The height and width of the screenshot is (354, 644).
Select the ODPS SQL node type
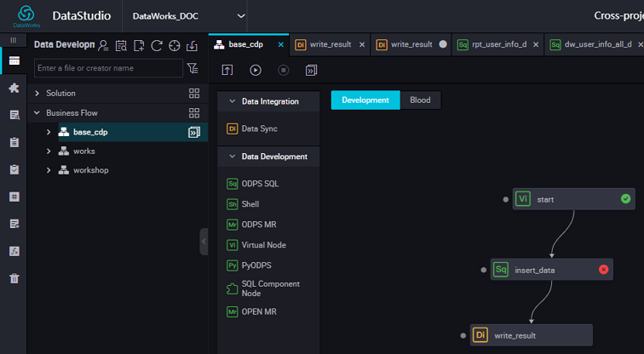point(260,184)
